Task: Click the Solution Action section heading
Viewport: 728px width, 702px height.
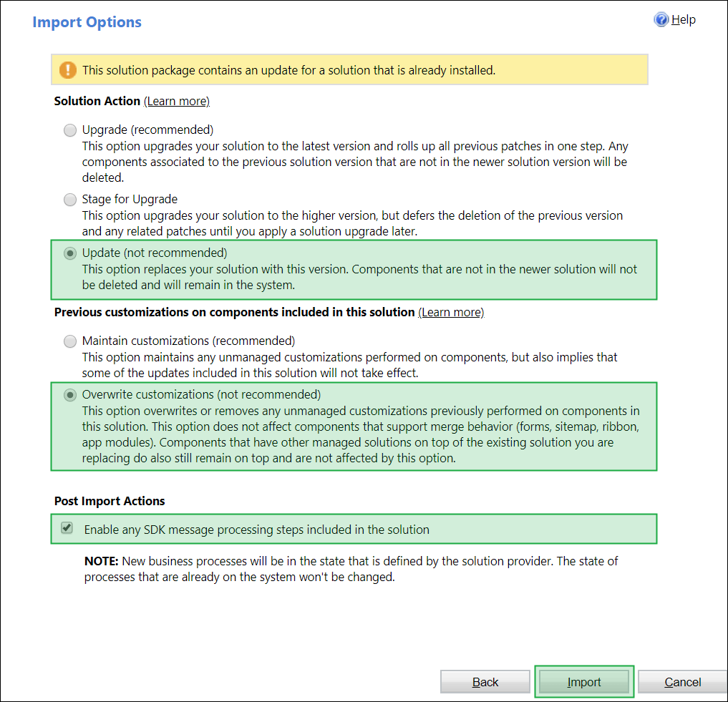Action: (97, 102)
